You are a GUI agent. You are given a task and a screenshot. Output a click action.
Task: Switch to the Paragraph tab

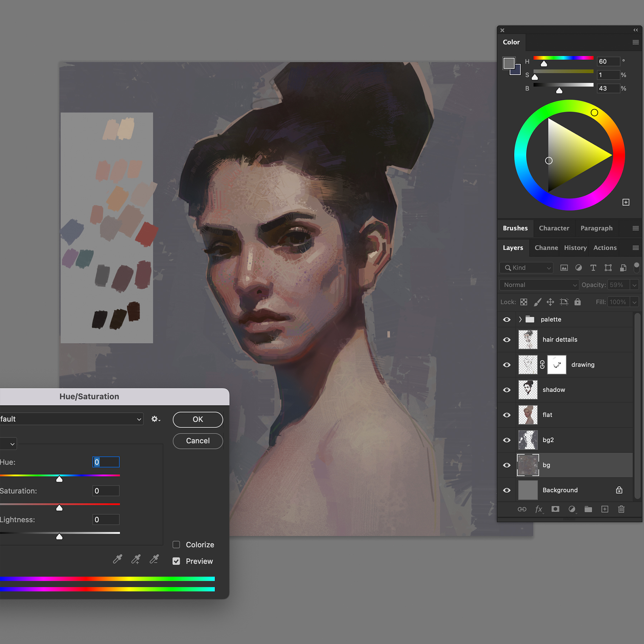pos(596,228)
